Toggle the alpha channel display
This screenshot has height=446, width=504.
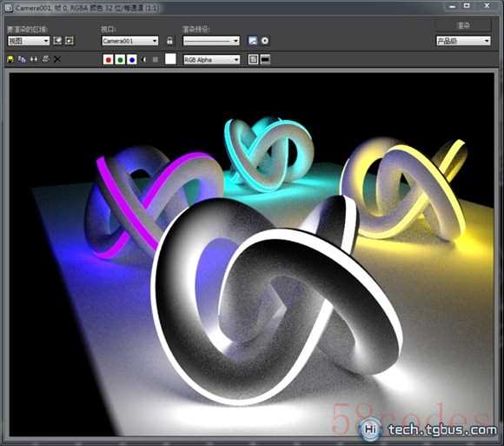tap(143, 59)
